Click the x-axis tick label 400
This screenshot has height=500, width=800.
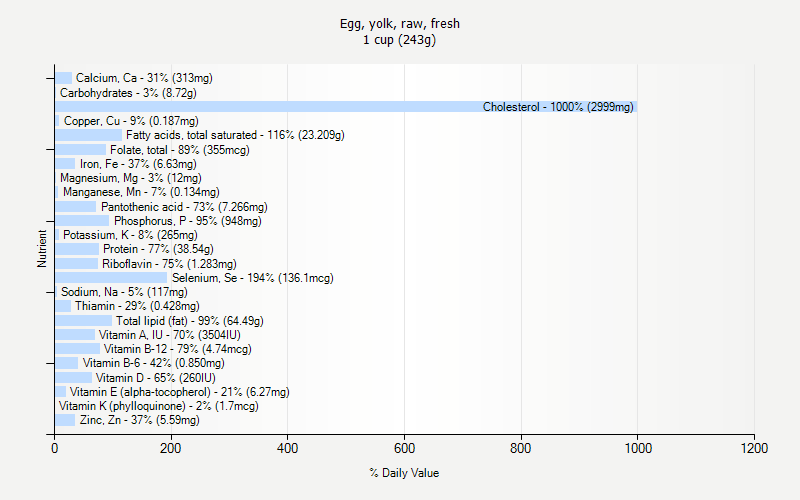[287, 448]
